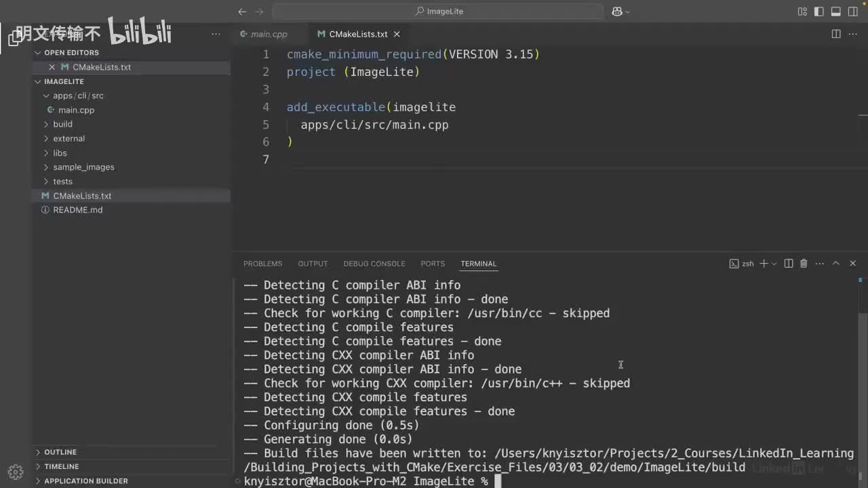868x488 pixels.
Task: Select the Terminal panel tab
Action: (479, 264)
